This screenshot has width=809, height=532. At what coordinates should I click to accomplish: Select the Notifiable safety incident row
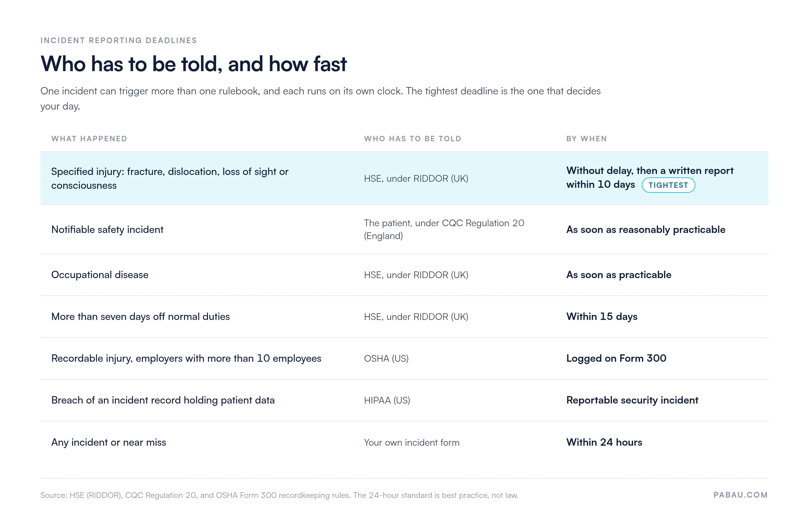[x=404, y=230]
